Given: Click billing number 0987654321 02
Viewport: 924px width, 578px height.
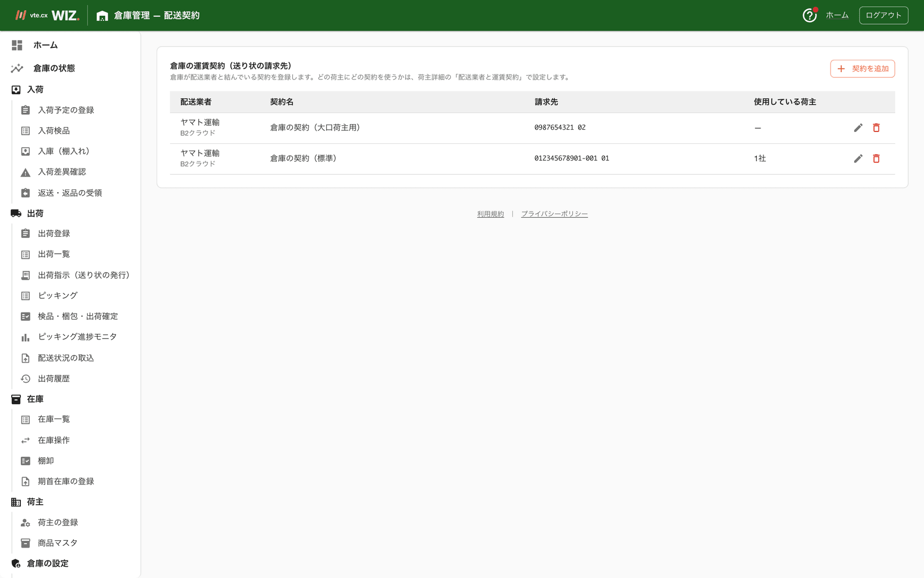Looking at the screenshot, I should click(x=559, y=127).
